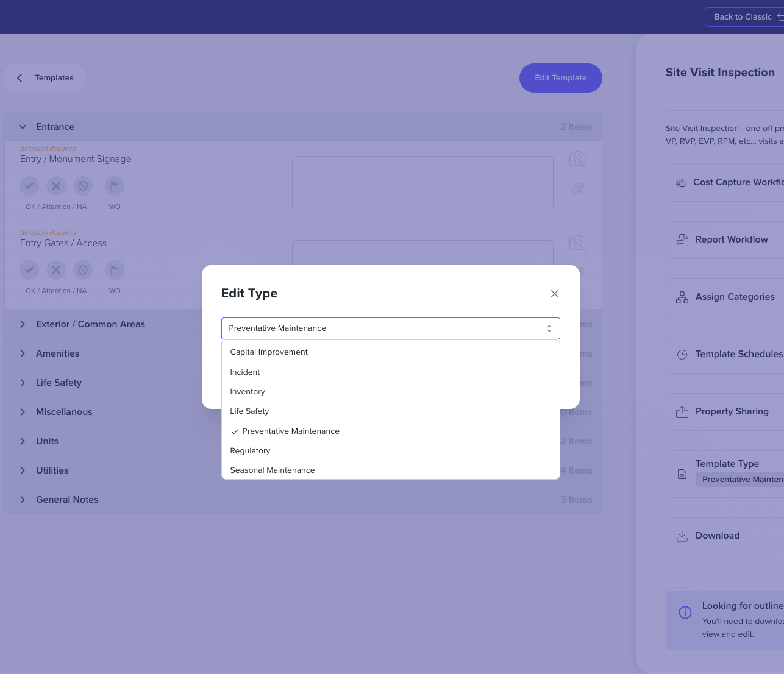Expand the Life Safety section
This screenshot has height=674, width=784.
tap(23, 383)
